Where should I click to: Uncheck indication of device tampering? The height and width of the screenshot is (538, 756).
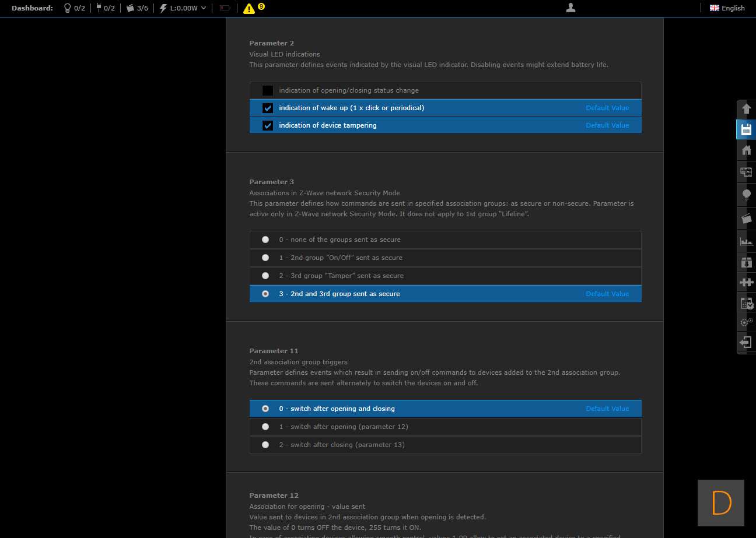tap(268, 125)
